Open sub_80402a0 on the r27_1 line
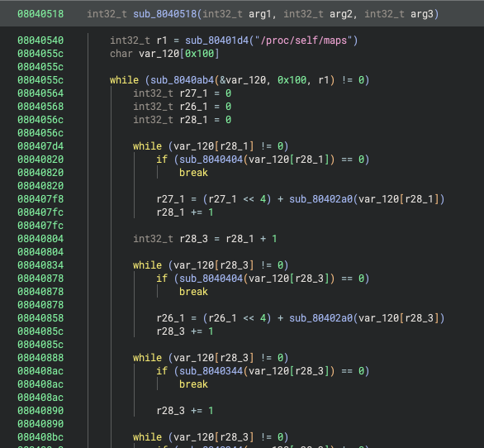This screenshot has height=448, width=484. click(x=321, y=199)
